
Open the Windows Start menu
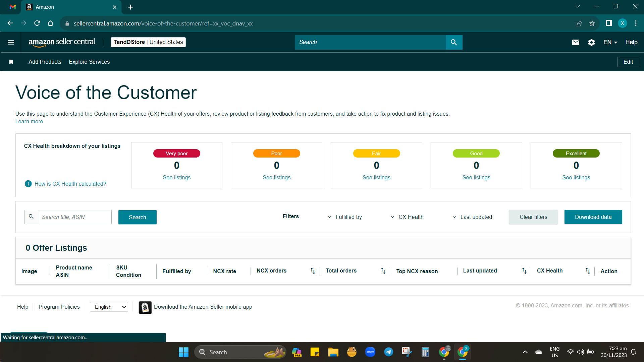(x=183, y=352)
